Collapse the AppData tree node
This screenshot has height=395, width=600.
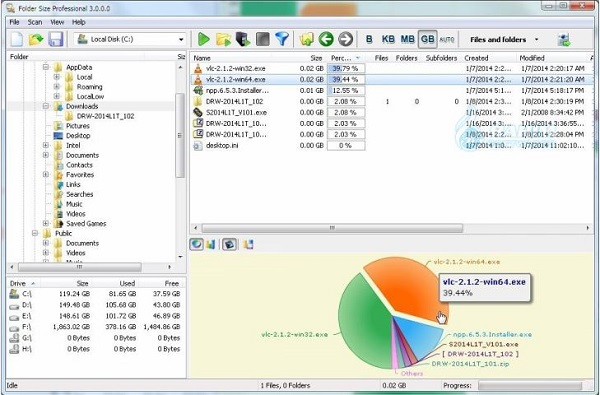tap(46, 67)
